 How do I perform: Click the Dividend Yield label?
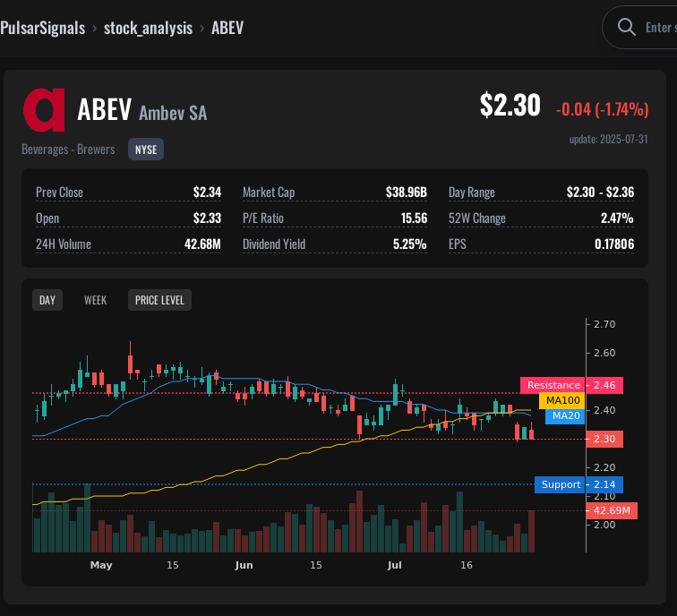coord(274,244)
